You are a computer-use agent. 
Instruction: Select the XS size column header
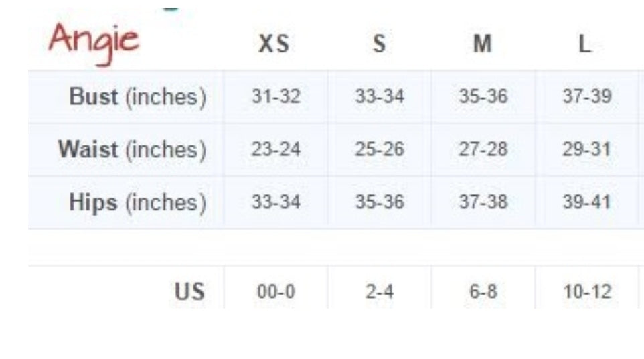point(273,44)
